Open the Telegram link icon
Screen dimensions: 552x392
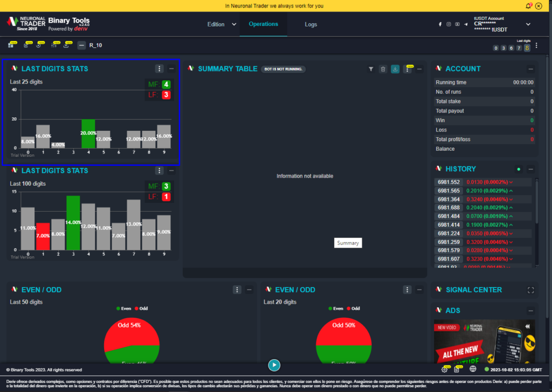(x=466, y=24)
